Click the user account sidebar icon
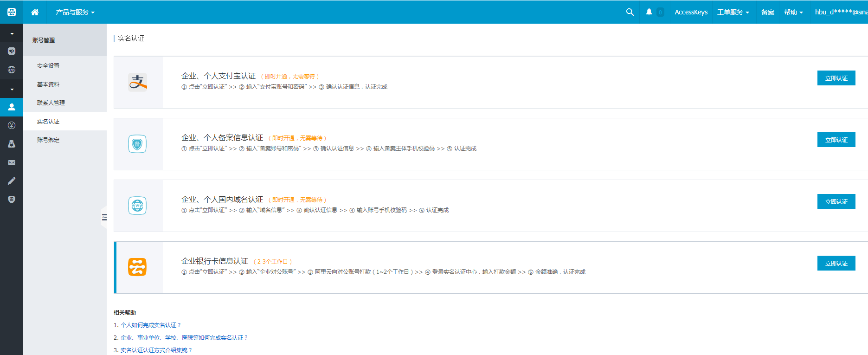868x355 pixels. [x=12, y=107]
